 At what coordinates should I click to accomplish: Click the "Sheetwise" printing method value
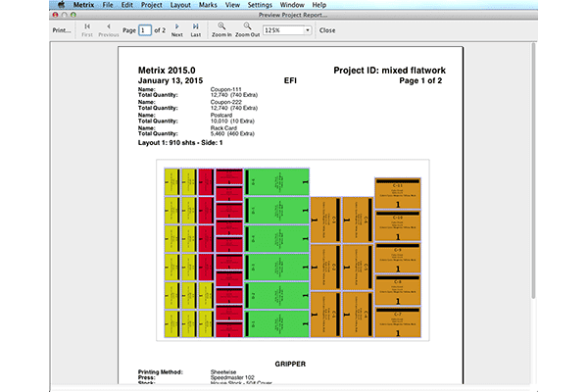(x=223, y=372)
